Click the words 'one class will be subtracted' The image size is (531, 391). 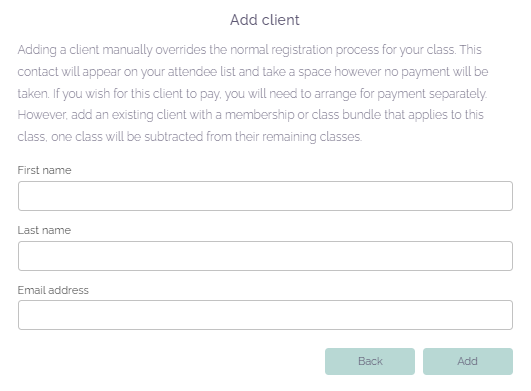(x=127, y=137)
